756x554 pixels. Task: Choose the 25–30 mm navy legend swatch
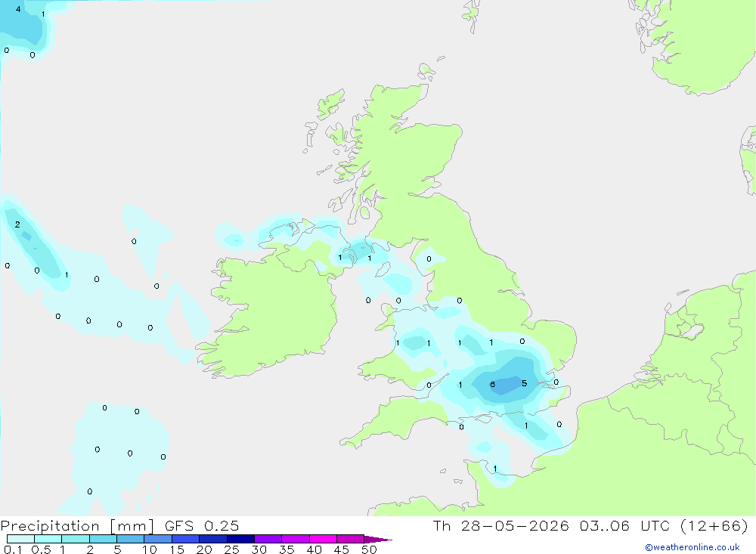pos(240,539)
